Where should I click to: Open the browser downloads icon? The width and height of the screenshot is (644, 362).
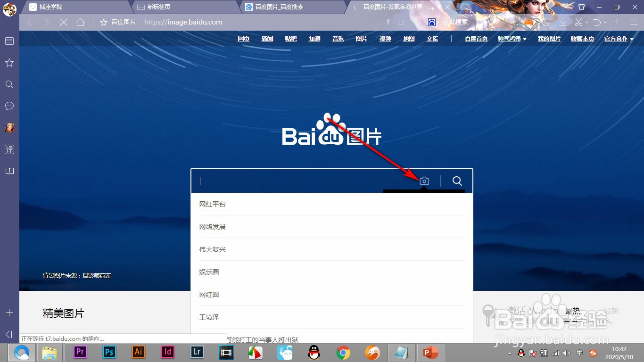[563, 22]
